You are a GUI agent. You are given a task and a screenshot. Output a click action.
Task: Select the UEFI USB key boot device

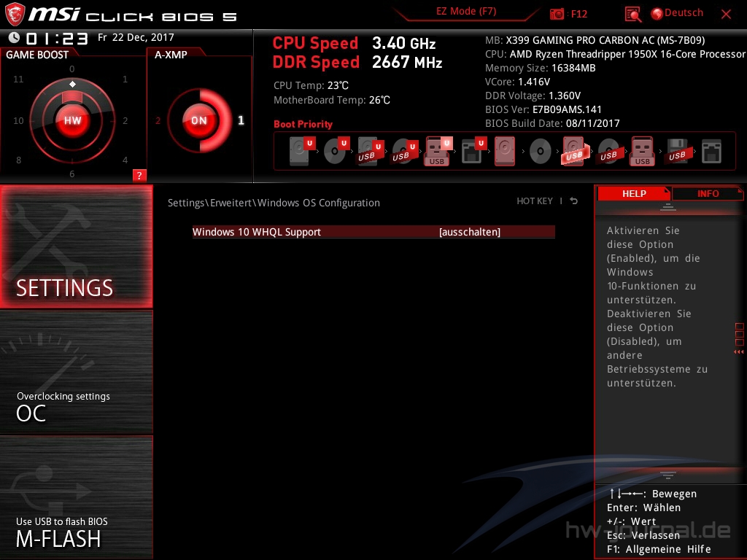tap(438, 151)
